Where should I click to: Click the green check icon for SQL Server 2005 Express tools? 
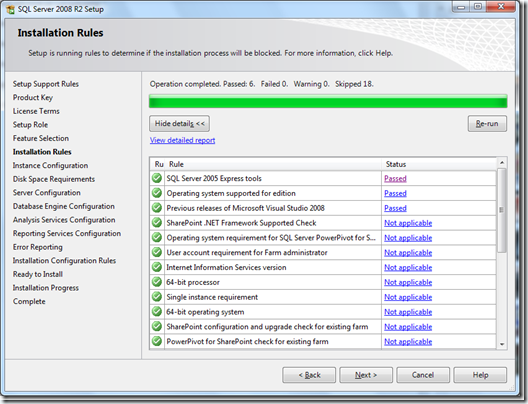157,178
